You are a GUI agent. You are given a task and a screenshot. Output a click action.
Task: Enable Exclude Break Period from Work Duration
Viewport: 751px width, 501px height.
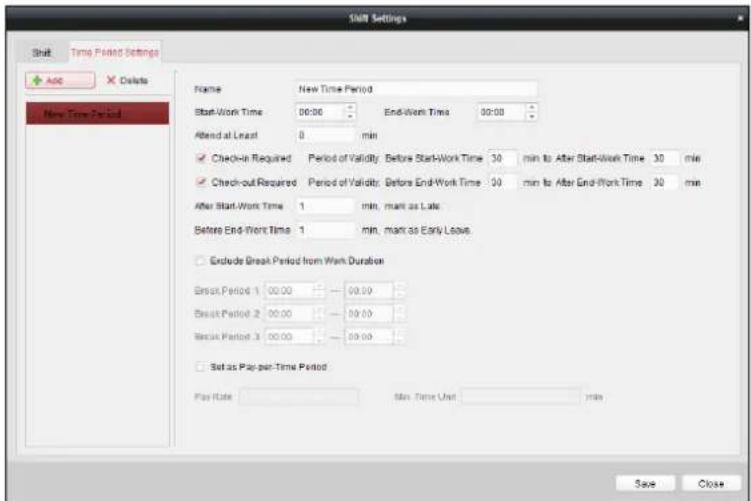[x=200, y=261]
